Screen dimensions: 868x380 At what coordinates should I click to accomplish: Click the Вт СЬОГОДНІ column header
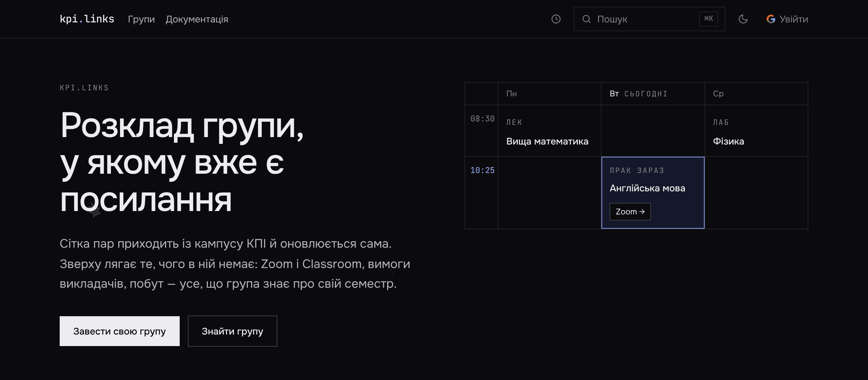click(x=653, y=94)
